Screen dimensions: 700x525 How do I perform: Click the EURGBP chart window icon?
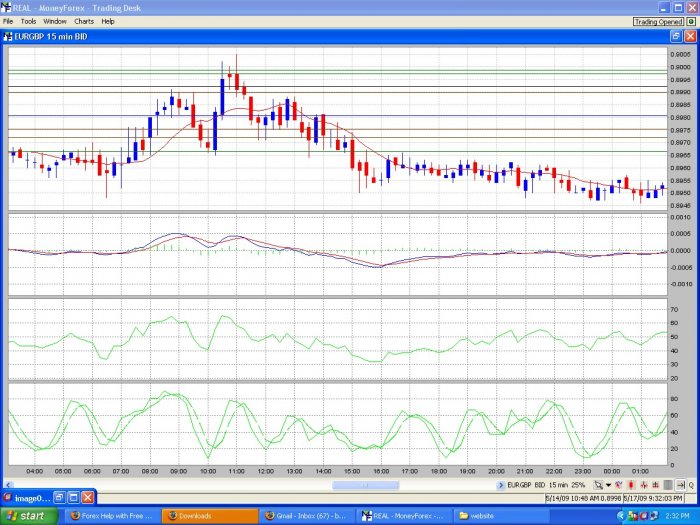pos(8,37)
